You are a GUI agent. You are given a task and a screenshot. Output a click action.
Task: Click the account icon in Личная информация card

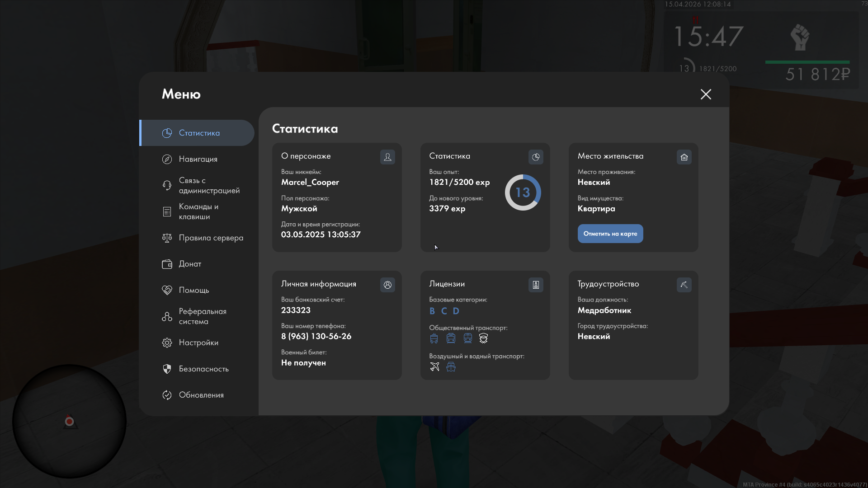pos(387,285)
